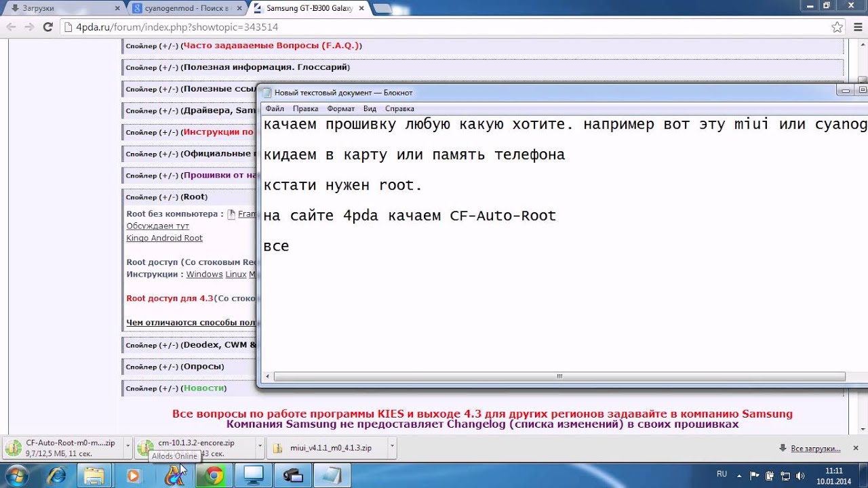Expand the Драйвера spoiler
The image size is (868, 488).
191,110
